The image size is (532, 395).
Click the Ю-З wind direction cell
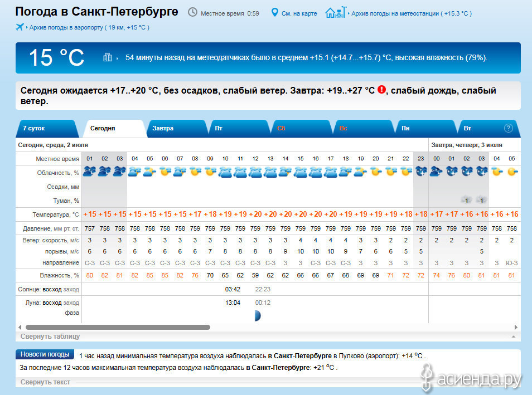511,263
